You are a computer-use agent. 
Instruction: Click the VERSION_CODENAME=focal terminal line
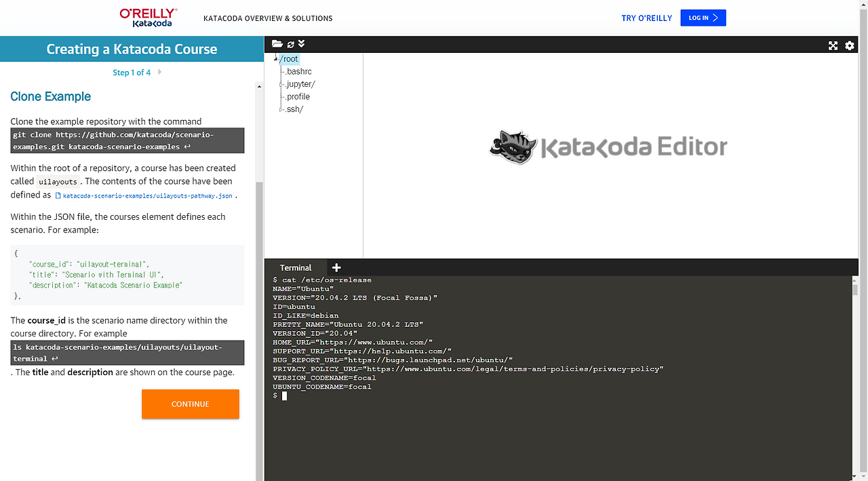point(324,378)
